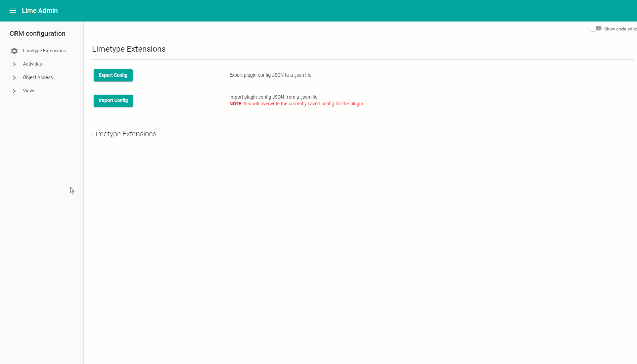Select Limetype Extensions in the sidebar
The width and height of the screenshot is (637, 364).
(x=44, y=51)
